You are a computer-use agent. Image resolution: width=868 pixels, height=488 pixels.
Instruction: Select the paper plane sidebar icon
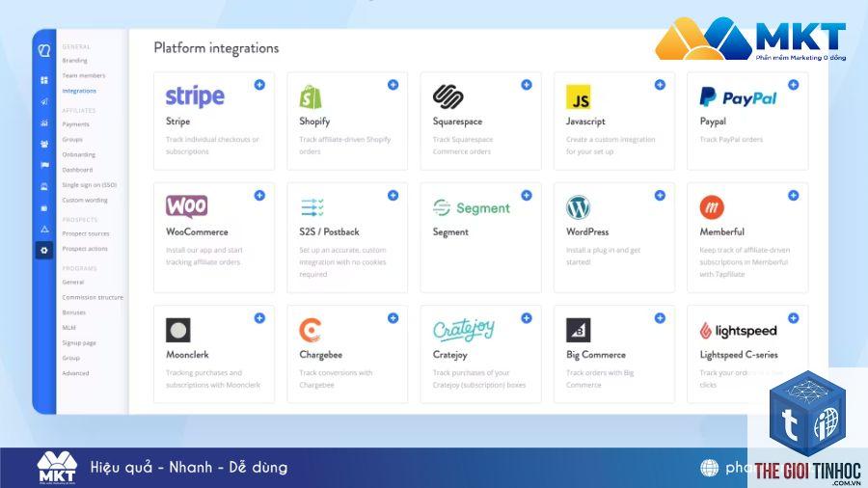(x=44, y=101)
